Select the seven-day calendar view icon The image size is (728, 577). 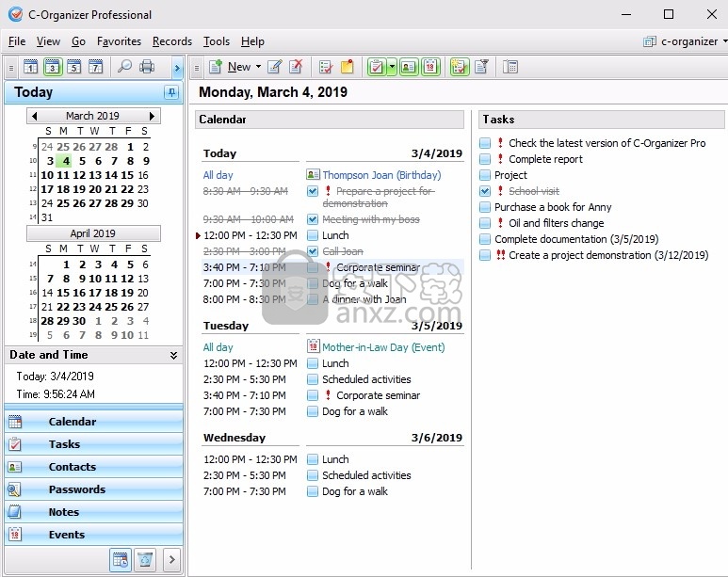tap(95, 67)
